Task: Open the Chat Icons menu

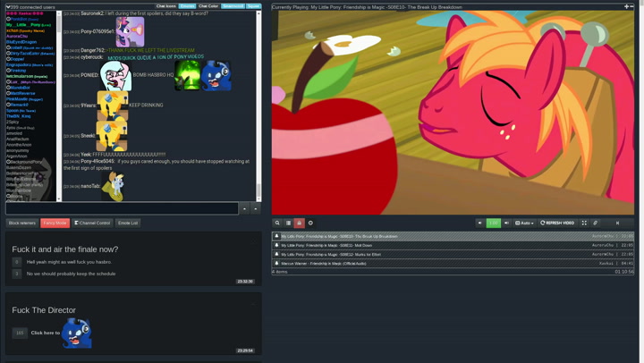Action: click(166, 6)
